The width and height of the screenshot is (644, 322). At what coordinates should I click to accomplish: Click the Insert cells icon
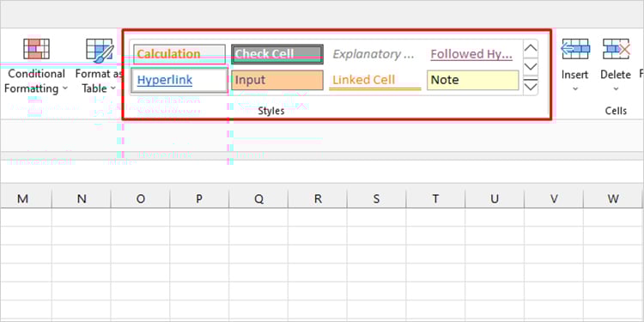[575, 49]
